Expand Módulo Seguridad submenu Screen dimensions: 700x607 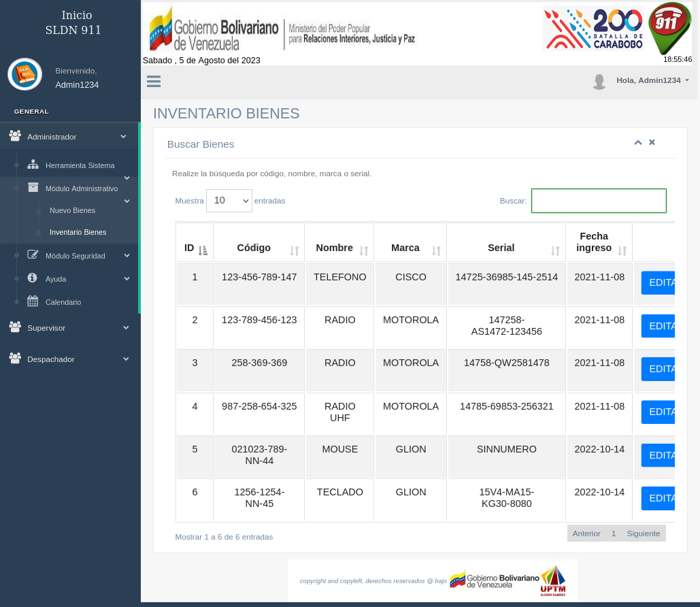(75, 256)
